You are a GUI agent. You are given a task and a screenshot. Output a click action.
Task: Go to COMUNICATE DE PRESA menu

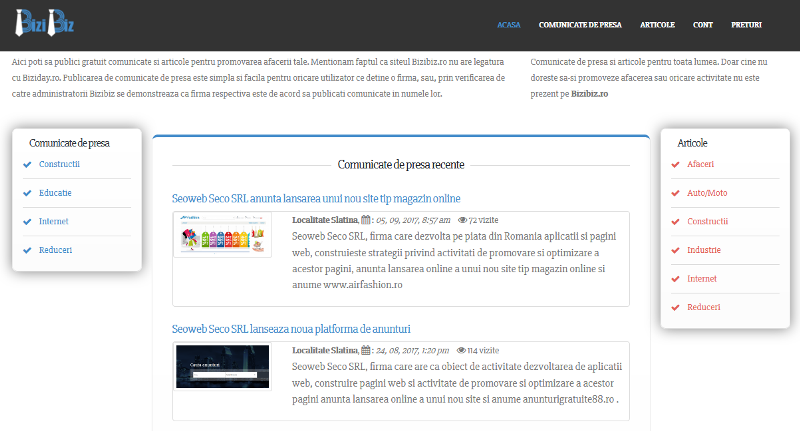pyautogui.click(x=580, y=24)
